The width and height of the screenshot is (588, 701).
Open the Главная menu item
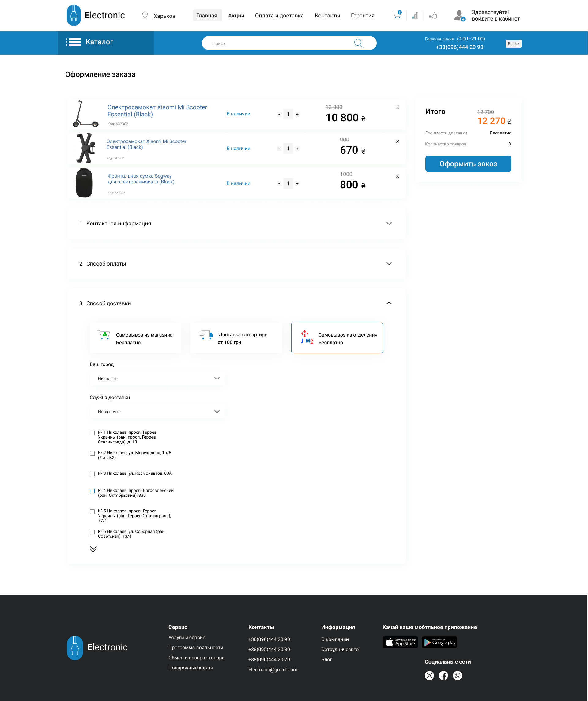point(207,15)
